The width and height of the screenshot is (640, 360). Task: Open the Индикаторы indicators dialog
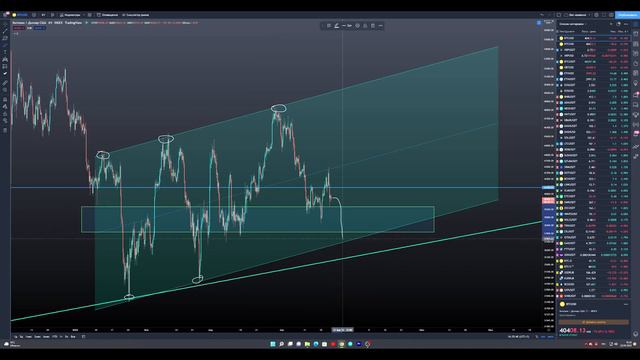coord(70,15)
